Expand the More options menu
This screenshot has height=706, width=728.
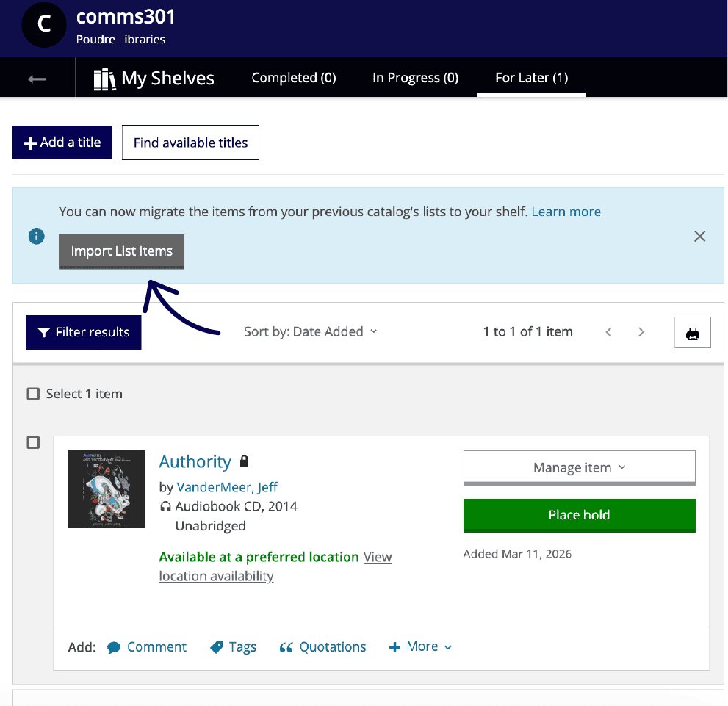click(x=420, y=646)
